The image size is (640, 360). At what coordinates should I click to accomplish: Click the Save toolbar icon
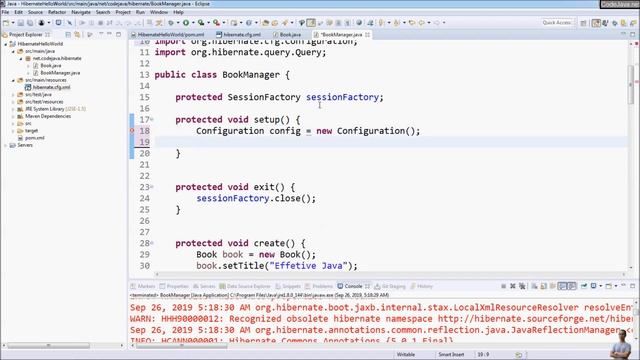21,23
